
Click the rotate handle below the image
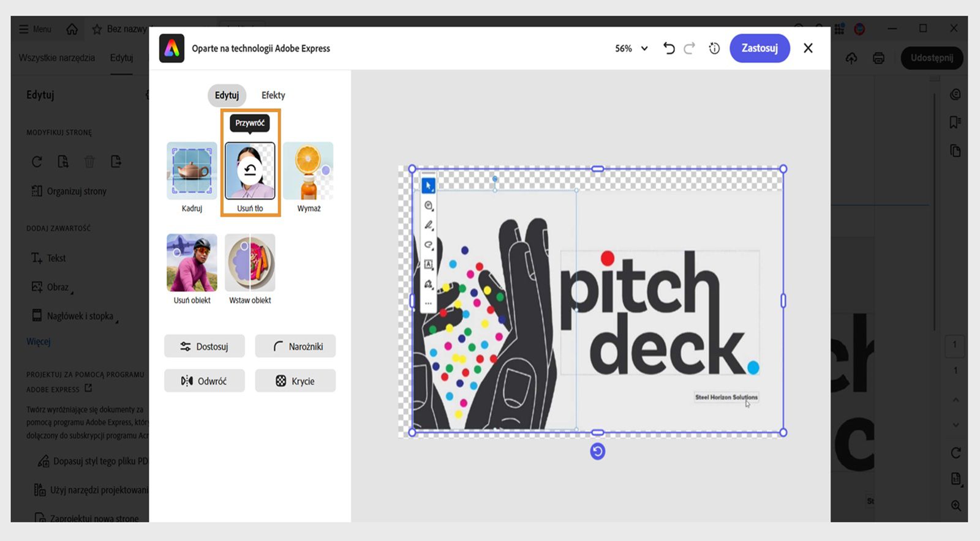598,452
